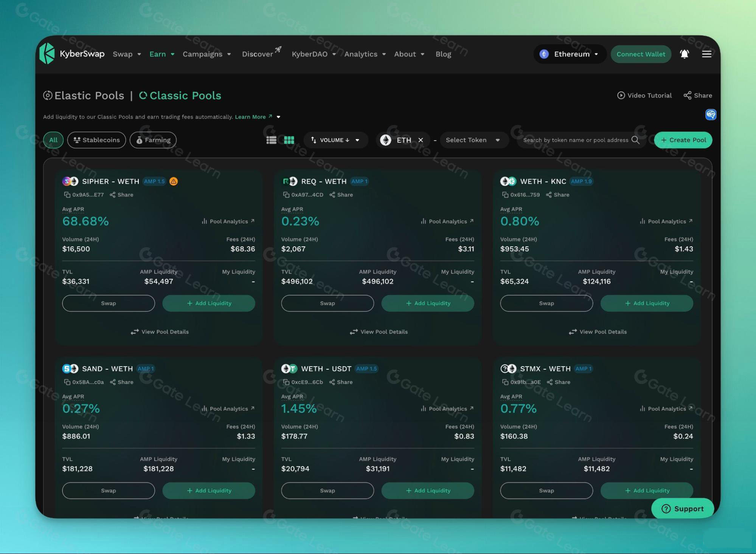Image resolution: width=756 pixels, height=554 pixels.
Task: Copy SAND - WETH pool address 0x5BA...c0a
Action: (x=67, y=382)
